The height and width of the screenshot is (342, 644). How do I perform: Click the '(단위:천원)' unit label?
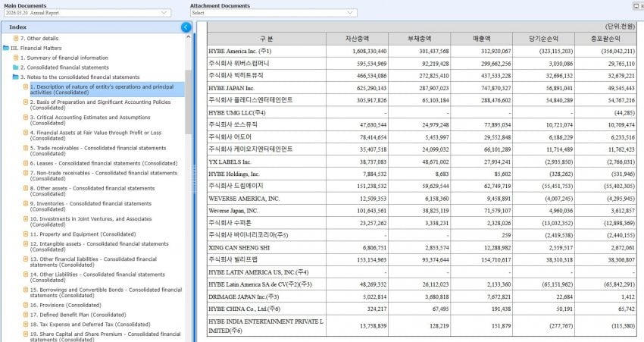coord(620,27)
